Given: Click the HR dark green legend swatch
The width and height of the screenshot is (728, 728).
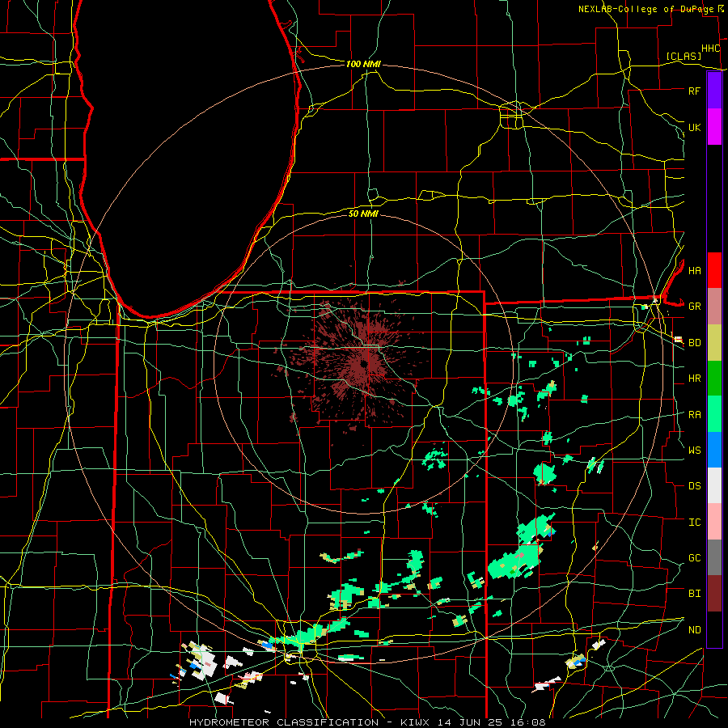Looking at the screenshot, I should coord(714,378).
